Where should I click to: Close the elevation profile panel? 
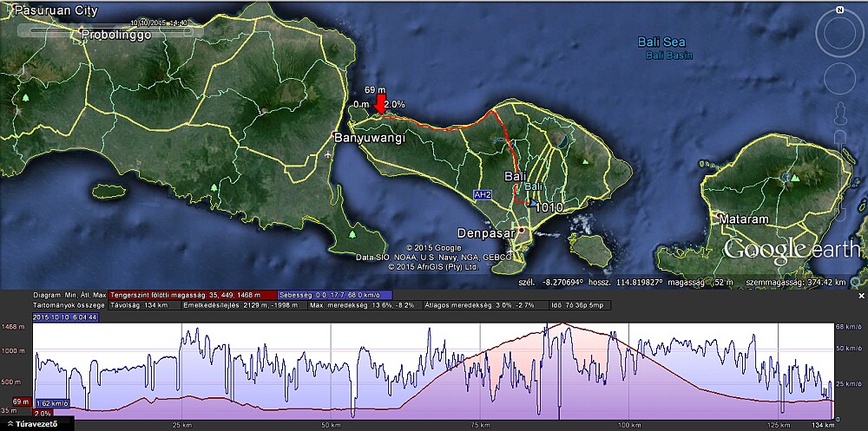click(861, 296)
